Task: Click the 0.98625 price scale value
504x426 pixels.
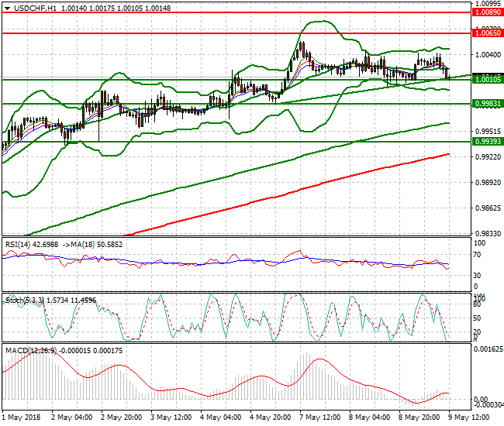Action: coord(488,208)
